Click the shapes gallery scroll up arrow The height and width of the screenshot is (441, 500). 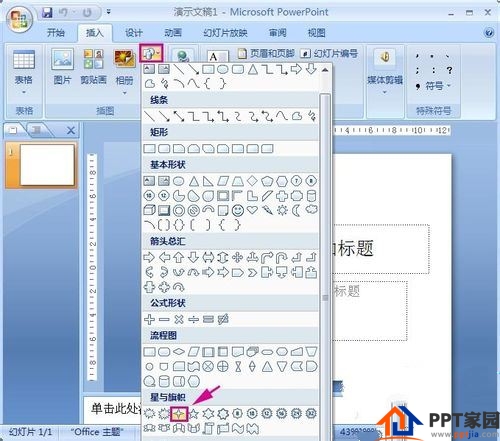pyautogui.click(x=325, y=70)
